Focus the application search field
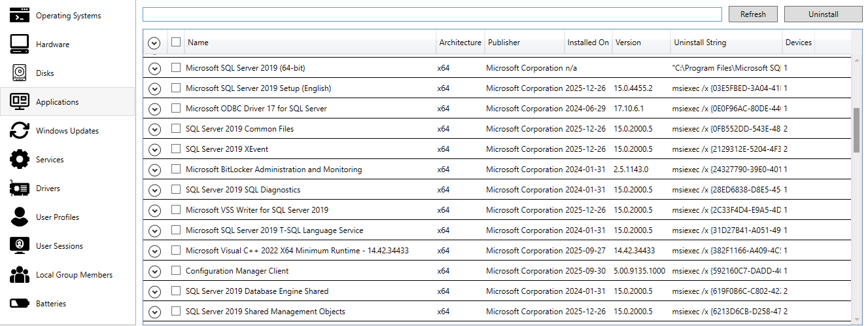 click(432, 14)
